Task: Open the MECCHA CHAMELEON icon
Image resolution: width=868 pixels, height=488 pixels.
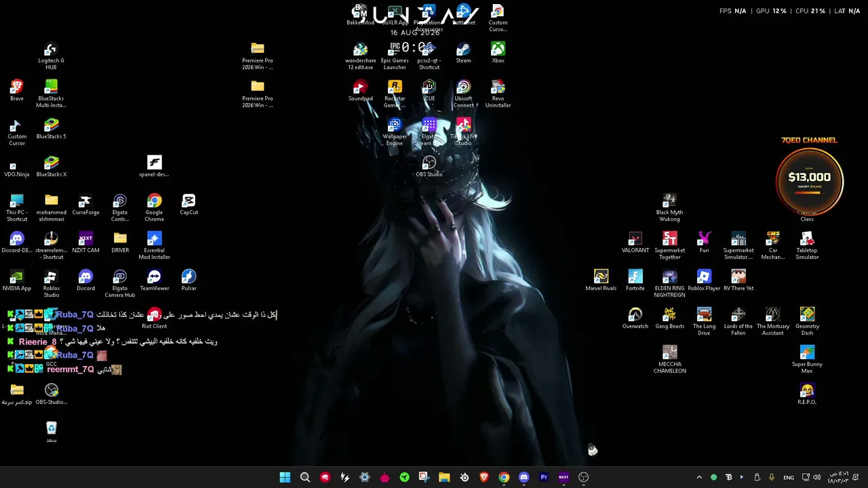Action: point(669,360)
